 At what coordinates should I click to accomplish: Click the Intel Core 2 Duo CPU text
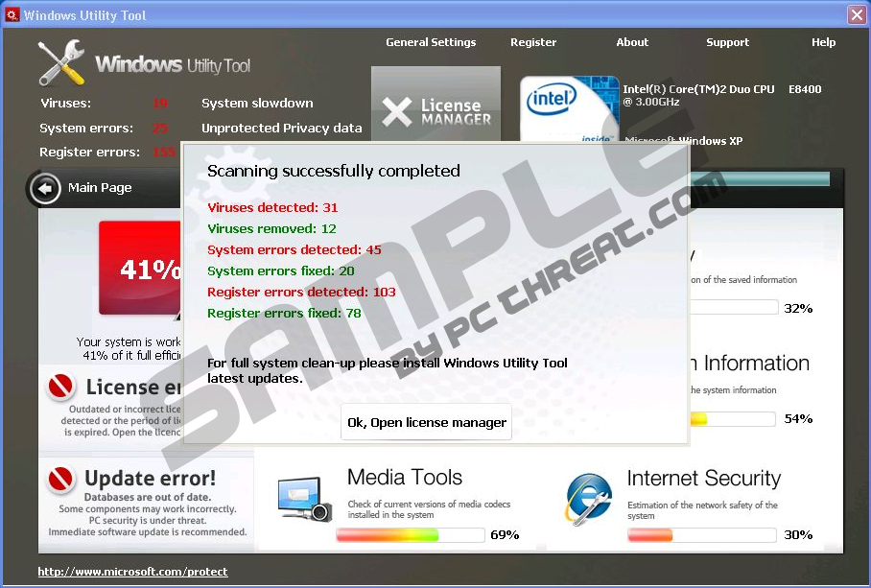[x=722, y=95]
